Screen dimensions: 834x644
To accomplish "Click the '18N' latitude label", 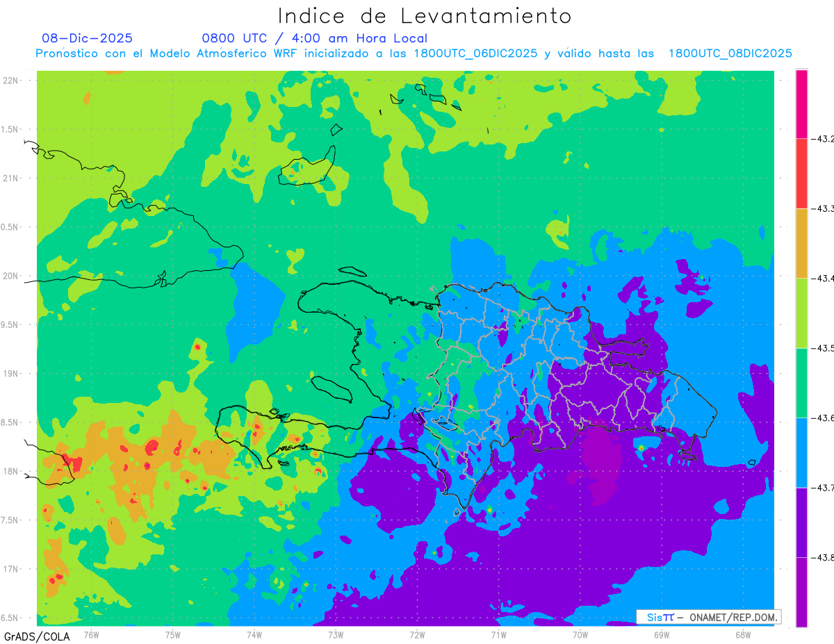I will pos(12,471).
